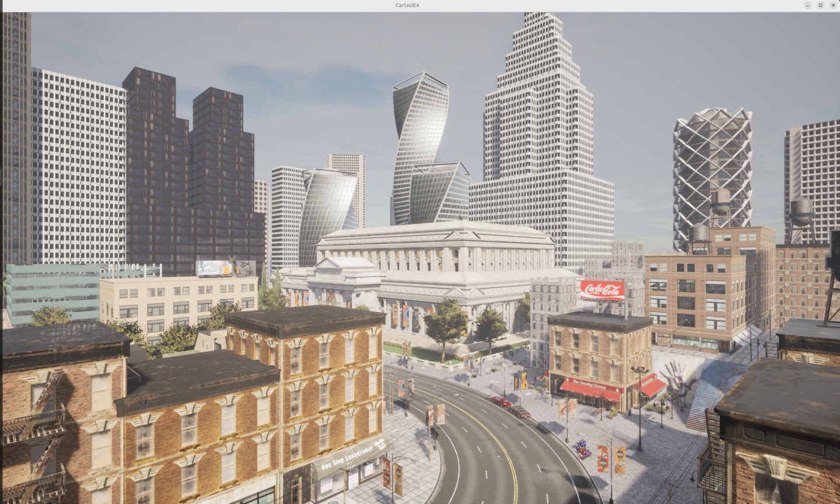Click the parked motorcycles on the plaza

[582, 448]
